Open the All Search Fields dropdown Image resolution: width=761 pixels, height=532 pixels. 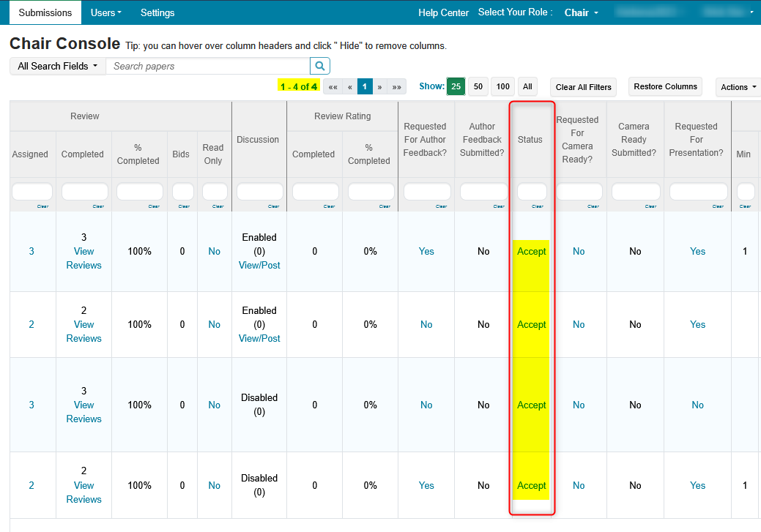57,66
